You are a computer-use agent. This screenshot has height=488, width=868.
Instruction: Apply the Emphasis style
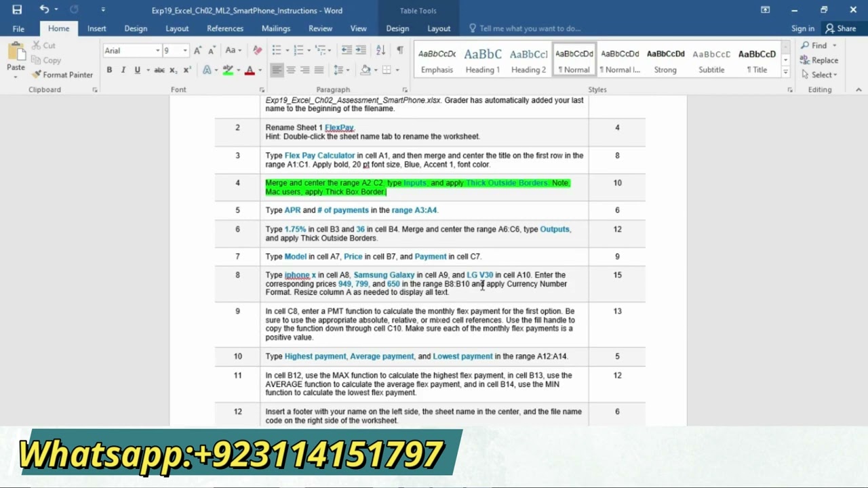pyautogui.click(x=437, y=61)
